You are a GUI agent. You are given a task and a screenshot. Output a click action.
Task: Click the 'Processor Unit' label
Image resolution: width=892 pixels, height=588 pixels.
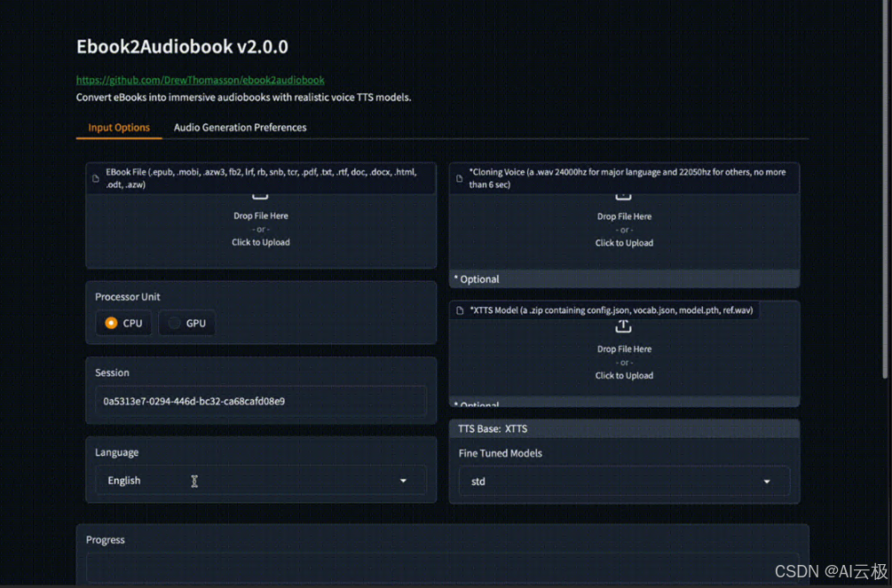tap(128, 297)
